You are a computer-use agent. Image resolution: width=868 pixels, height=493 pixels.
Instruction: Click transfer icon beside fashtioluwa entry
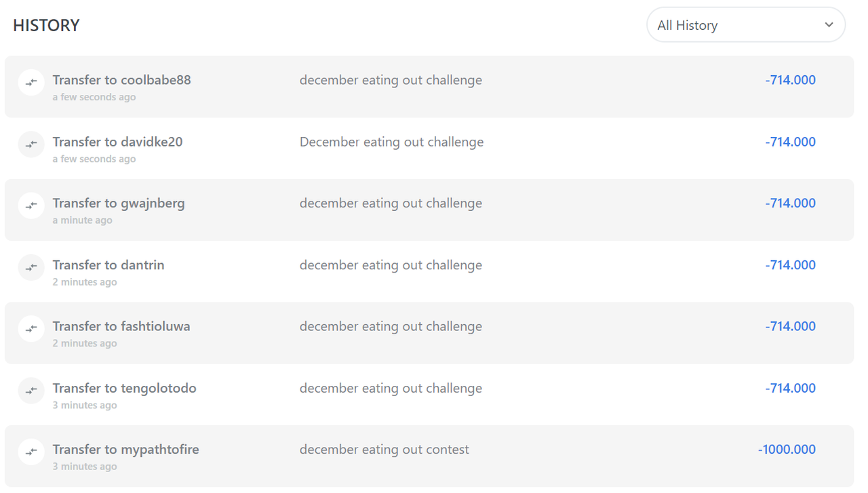point(31,329)
